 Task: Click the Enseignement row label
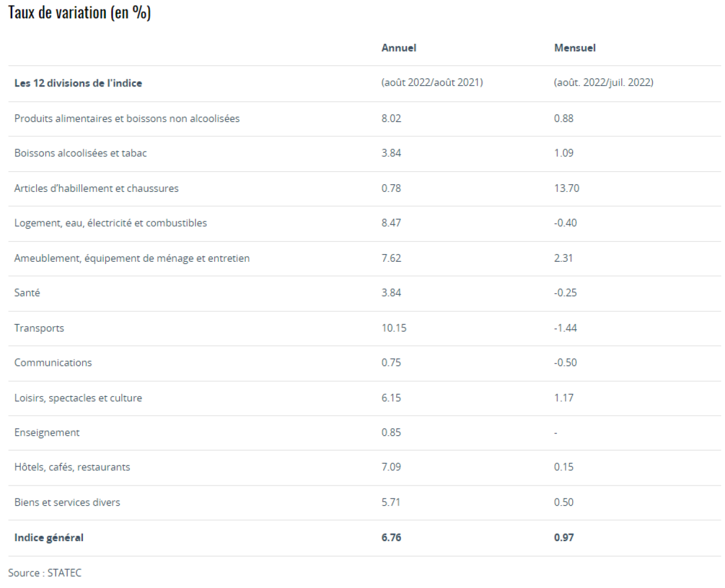pyautogui.click(x=47, y=432)
